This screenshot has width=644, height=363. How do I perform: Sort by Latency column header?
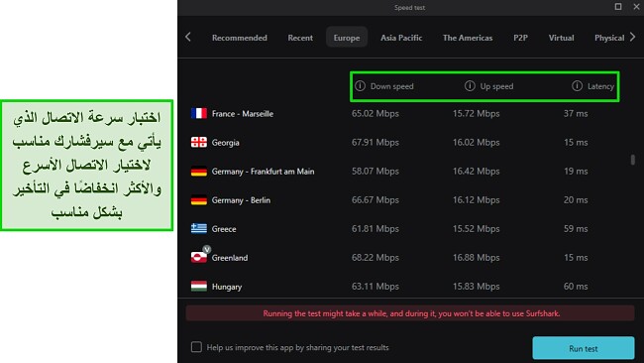click(x=600, y=86)
